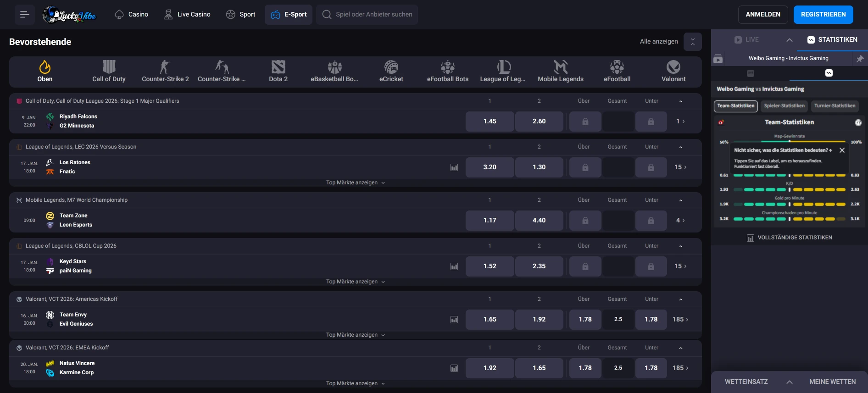The image size is (868, 393).
Task: Collapse the LEC 2026 Versus Season section
Action: tap(681, 147)
